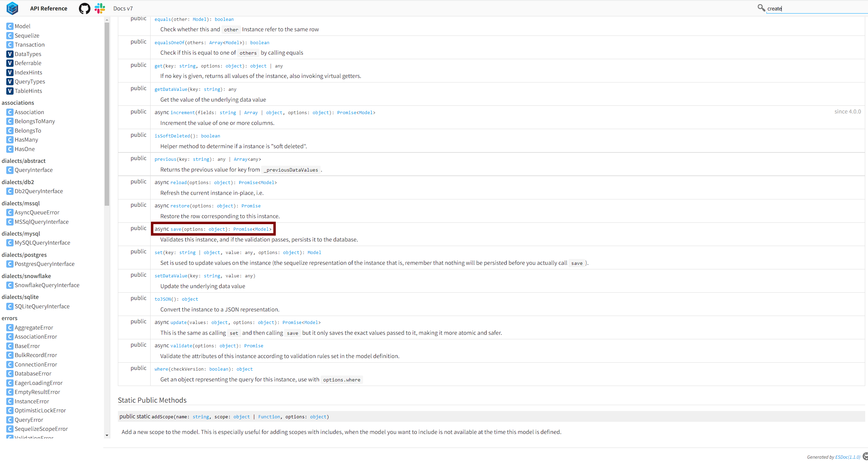Screen dimensions: 868x466
Task: Click the Sequelize logo icon
Action: 13,8
